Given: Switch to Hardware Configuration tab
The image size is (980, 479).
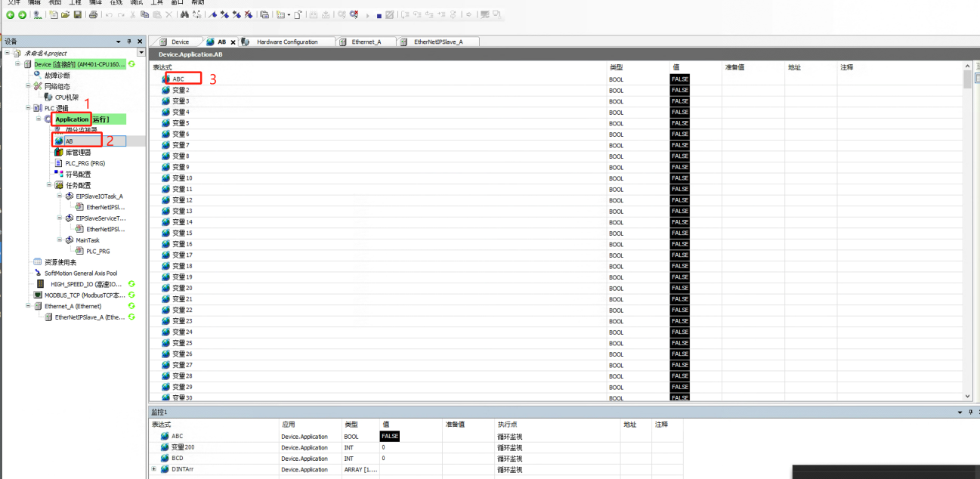Looking at the screenshot, I should [286, 42].
